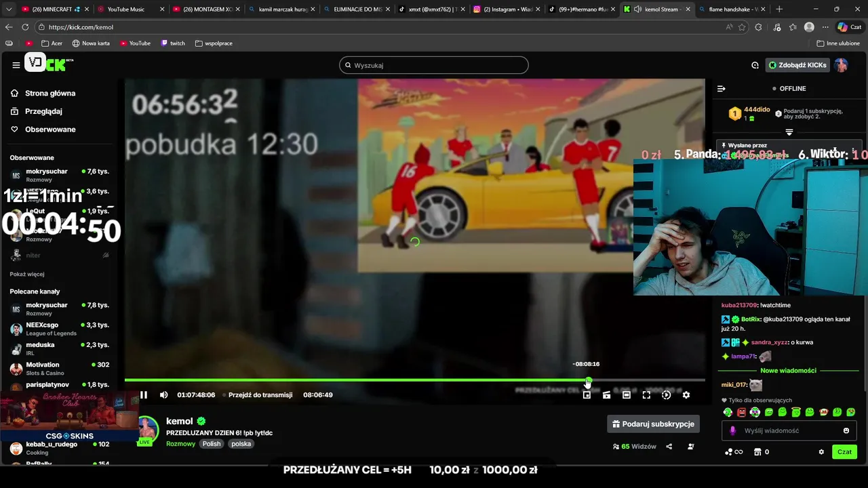Click kuba213709 username in chat
Screen dimensions: 868x488
[x=739, y=306]
